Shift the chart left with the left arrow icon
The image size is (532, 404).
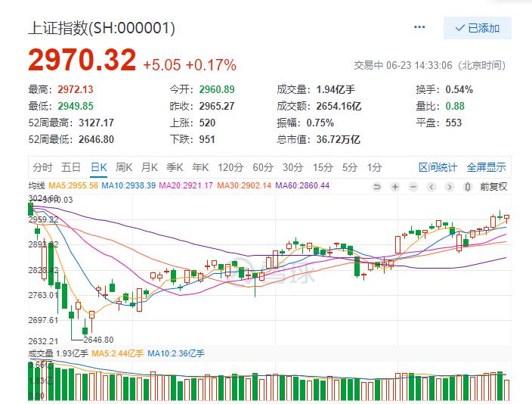point(431,187)
